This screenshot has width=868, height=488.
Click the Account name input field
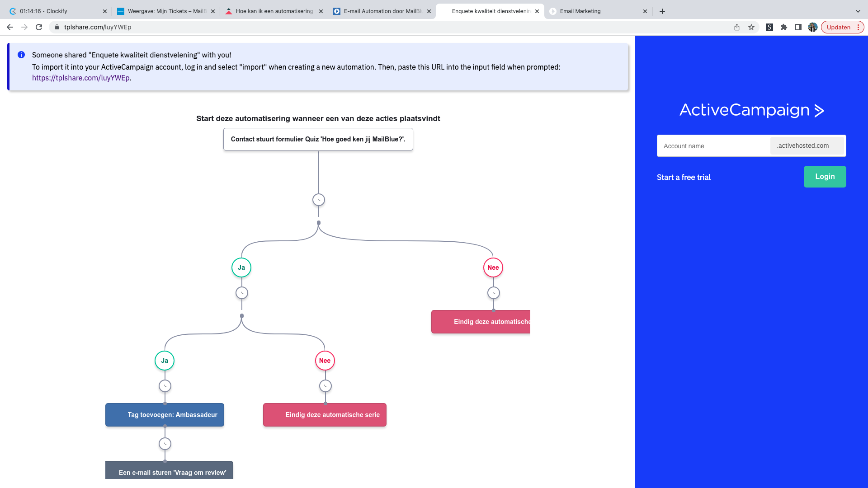coord(713,146)
